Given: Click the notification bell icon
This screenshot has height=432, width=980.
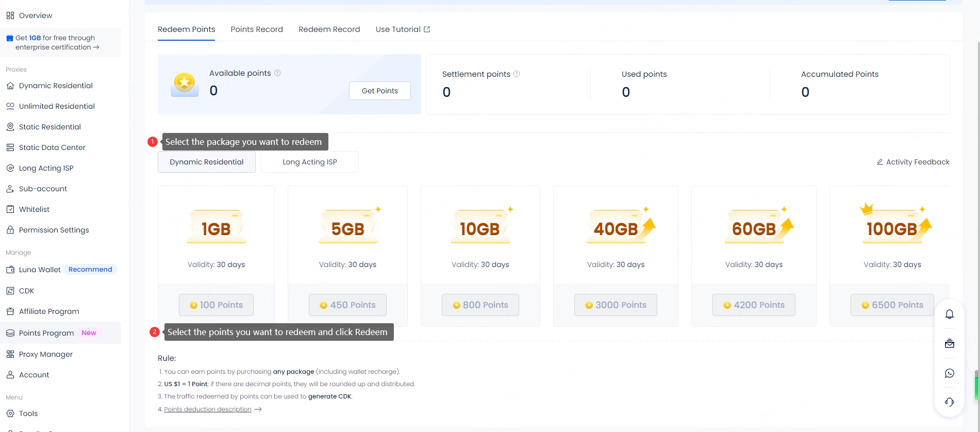Looking at the screenshot, I should 949,314.
